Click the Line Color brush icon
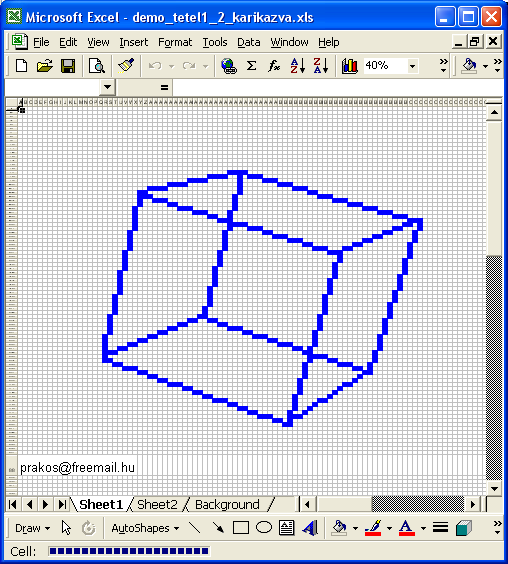 [x=373, y=528]
